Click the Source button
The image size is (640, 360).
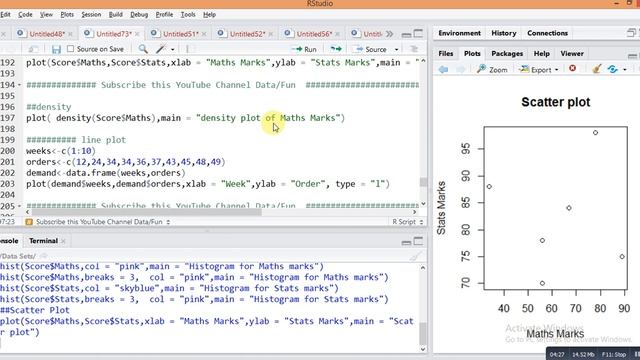point(371,49)
